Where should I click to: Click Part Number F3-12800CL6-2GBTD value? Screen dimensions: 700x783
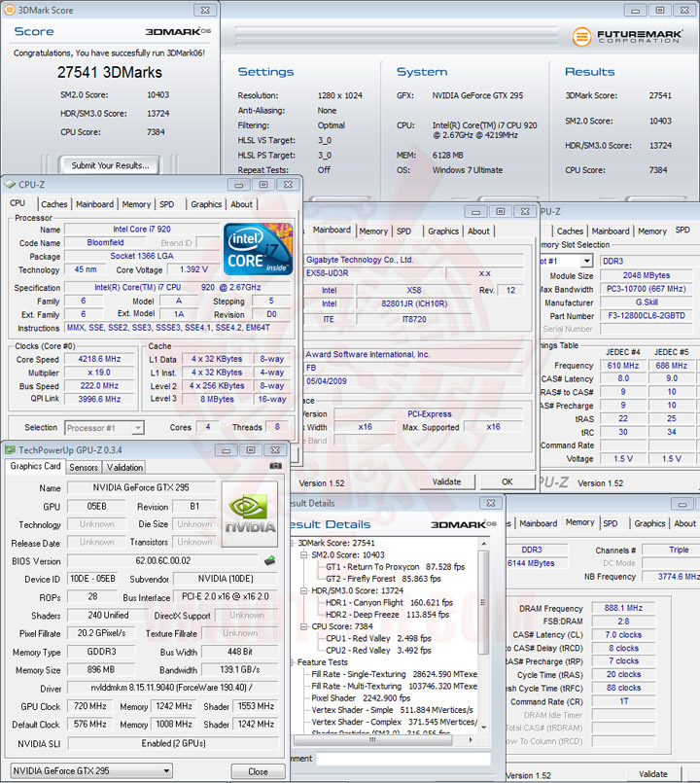click(x=647, y=316)
